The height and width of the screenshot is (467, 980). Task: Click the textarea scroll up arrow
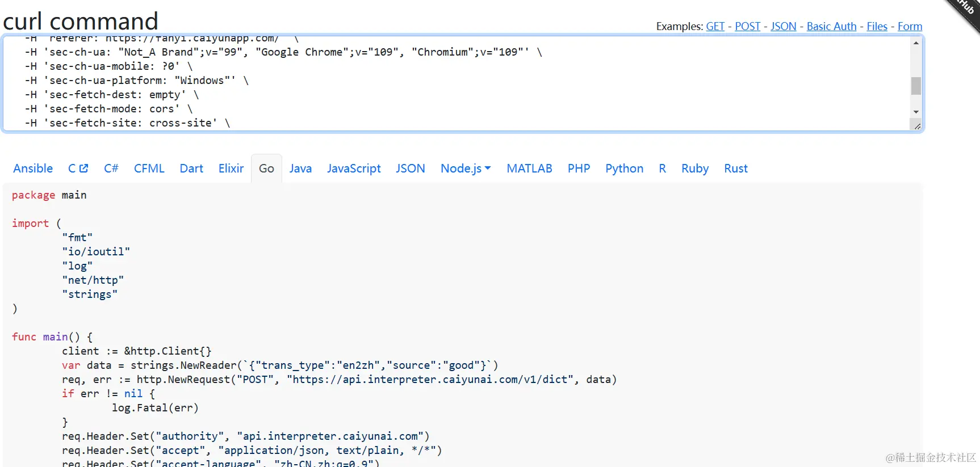click(916, 43)
